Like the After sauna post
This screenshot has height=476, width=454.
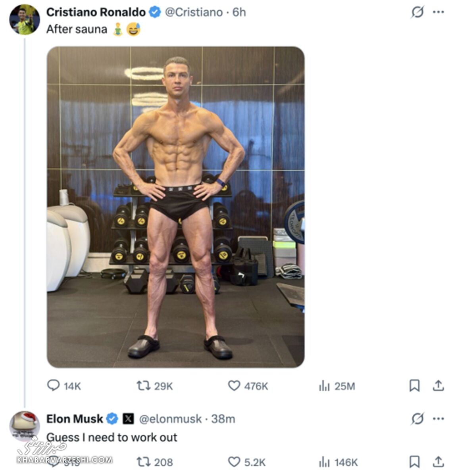234,386
